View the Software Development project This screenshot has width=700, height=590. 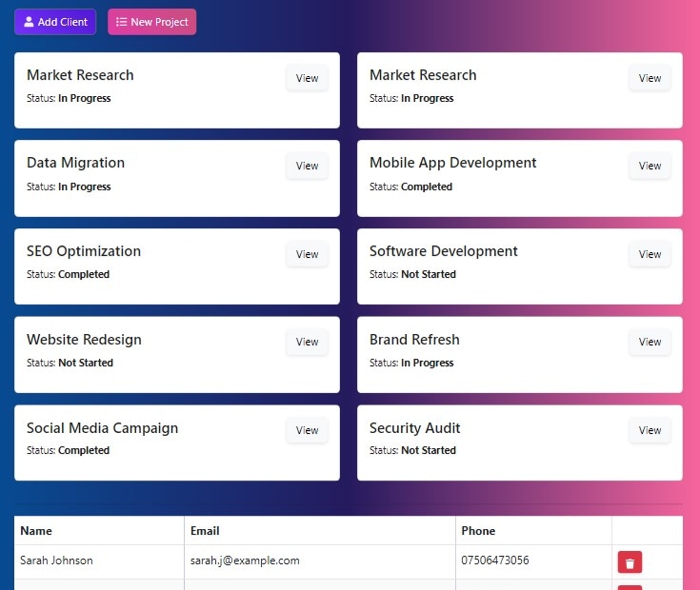(x=650, y=254)
